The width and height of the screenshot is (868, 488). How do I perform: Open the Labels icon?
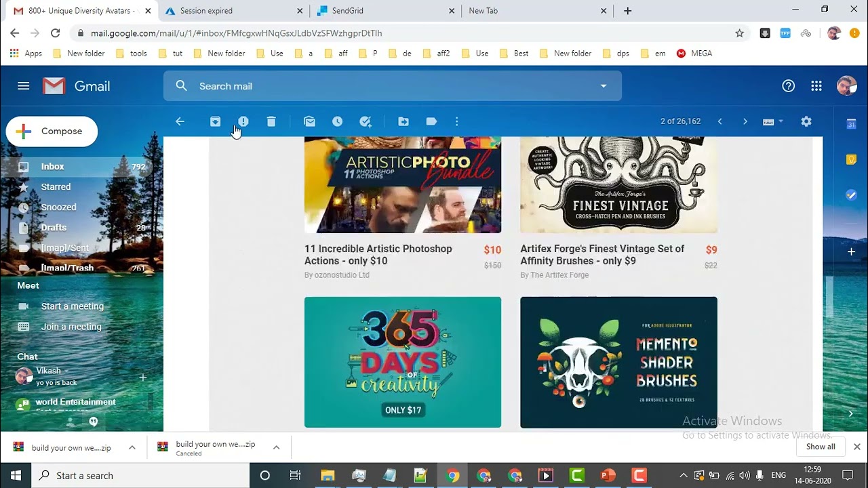(x=431, y=121)
